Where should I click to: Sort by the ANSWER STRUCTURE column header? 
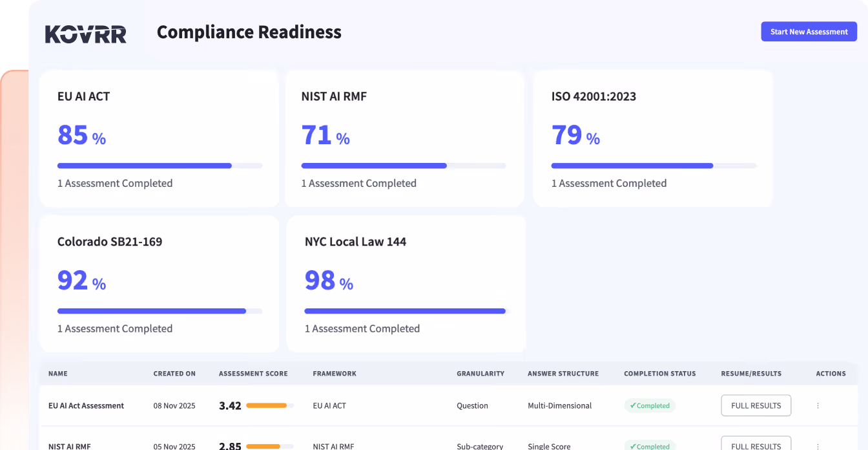[563, 374]
